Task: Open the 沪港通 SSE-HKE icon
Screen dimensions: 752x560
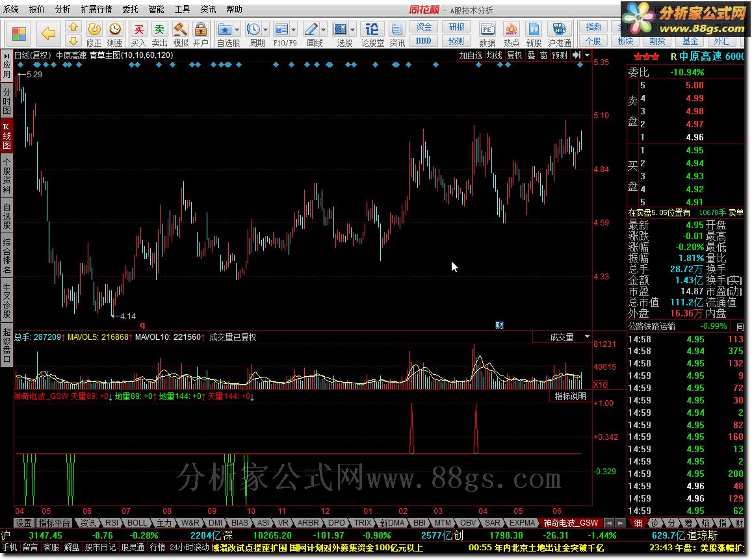Action: [x=559, y=34]
